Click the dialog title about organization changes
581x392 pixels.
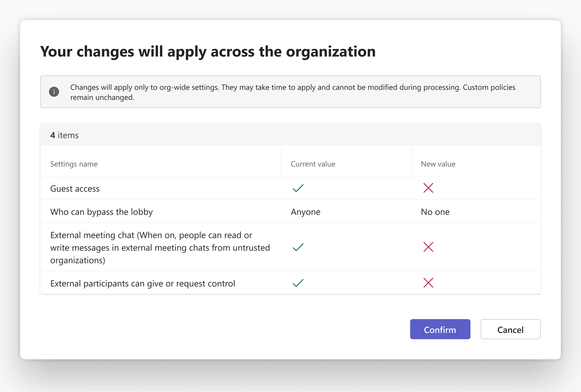[x=208, y=52]
